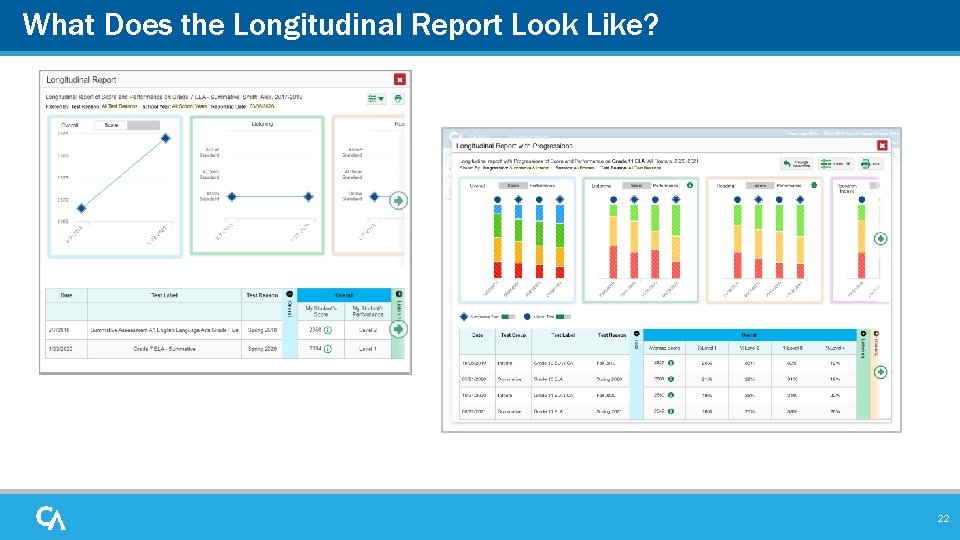Open Filters dropdown in Progressions report window

point(836,163)
